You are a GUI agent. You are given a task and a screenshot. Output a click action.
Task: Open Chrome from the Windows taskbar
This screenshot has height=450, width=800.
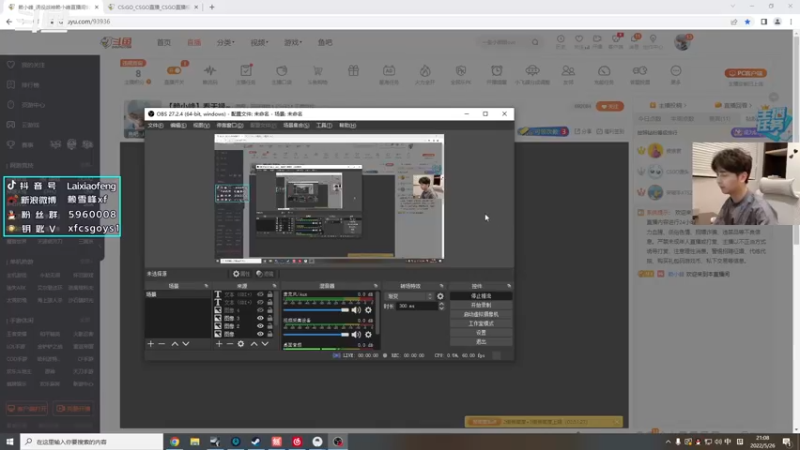point(174,441)
